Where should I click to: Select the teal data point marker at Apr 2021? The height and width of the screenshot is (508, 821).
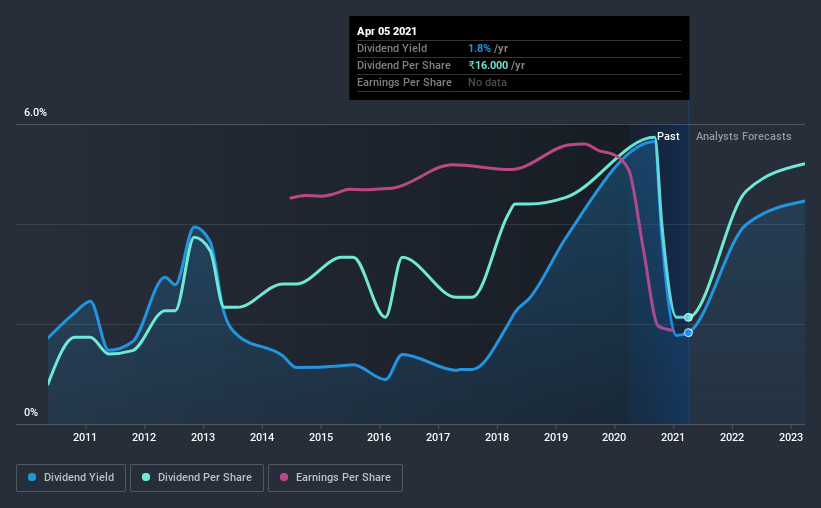click(688, 317)
